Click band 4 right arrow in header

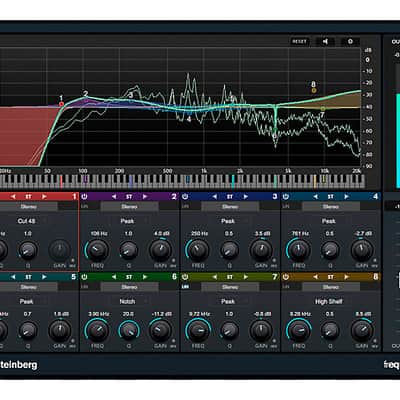(x=346, y=197)
